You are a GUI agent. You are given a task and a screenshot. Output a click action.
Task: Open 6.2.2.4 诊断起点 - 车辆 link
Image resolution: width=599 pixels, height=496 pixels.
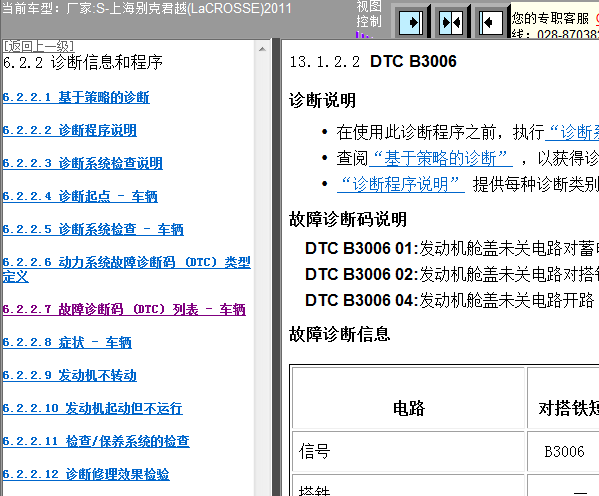pos(80,196)
